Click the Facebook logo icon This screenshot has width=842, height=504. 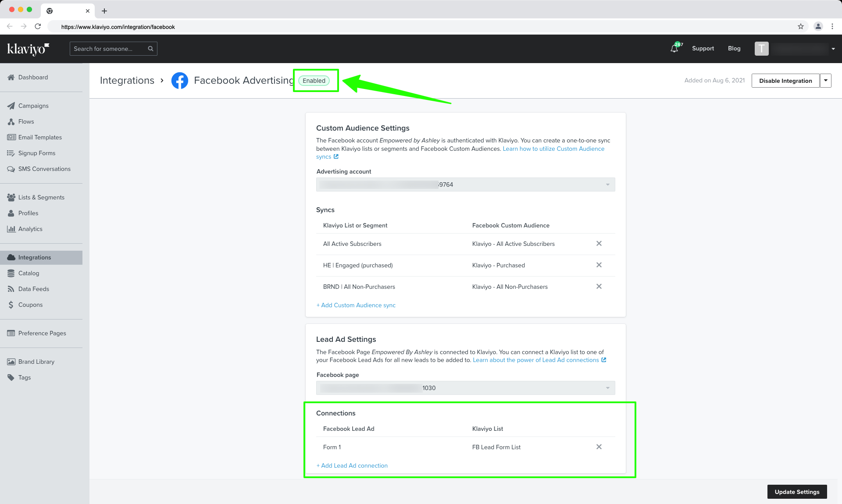coord(180,81)
